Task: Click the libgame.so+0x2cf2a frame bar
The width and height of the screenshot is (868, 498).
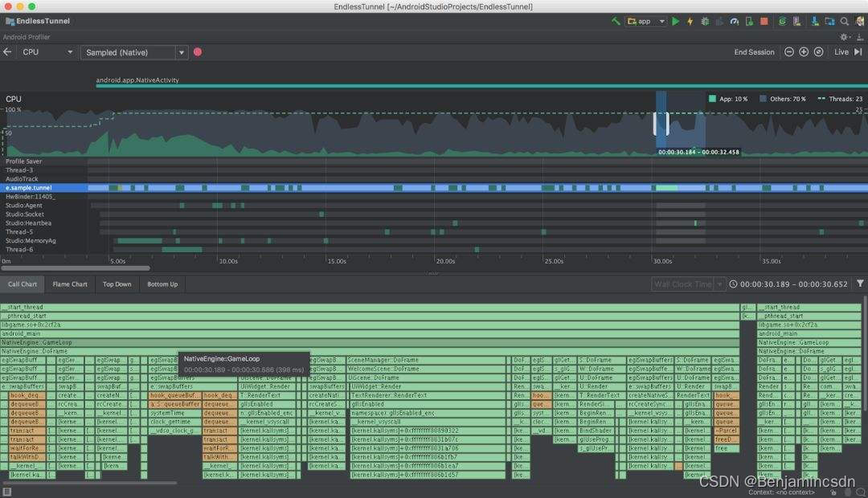Action: [370, 325]
